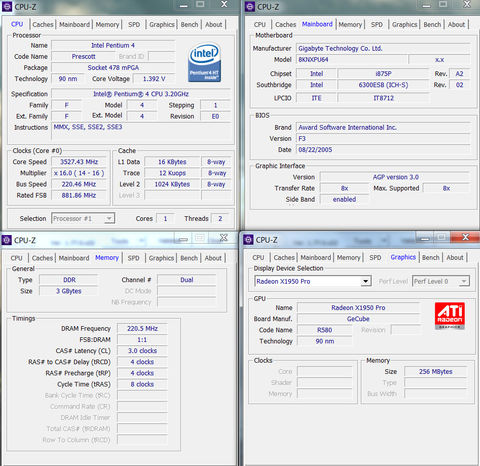480x466 pixels.
Task: Click the Multiplier value x 16.0 ( 14 - 16 )
Action: [79, 173]
